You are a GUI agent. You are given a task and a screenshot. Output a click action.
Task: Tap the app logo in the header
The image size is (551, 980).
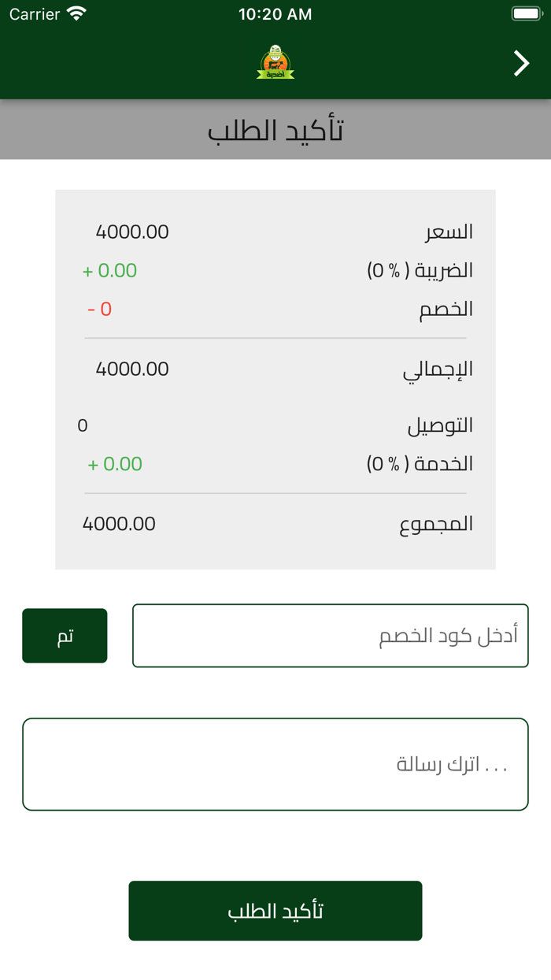coord(275,63)
